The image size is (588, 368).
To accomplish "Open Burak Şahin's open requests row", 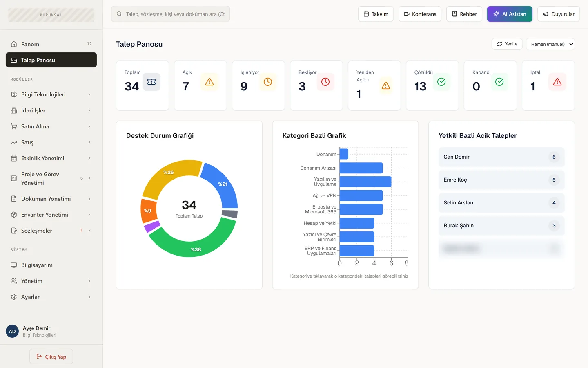I will tap(501, 225).
